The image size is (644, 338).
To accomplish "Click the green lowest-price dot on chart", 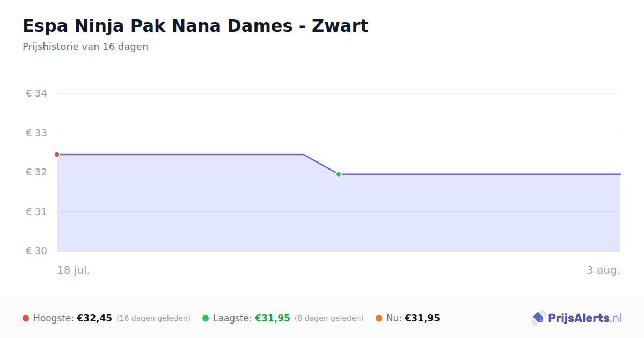I will point(339,174).
